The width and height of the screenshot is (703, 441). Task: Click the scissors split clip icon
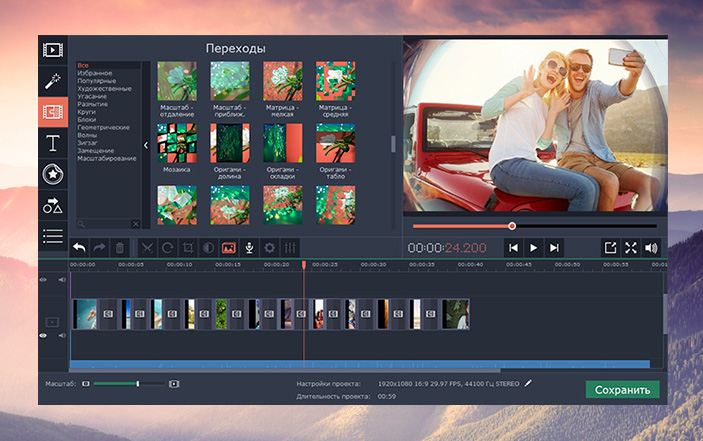[x=147, y=247]
